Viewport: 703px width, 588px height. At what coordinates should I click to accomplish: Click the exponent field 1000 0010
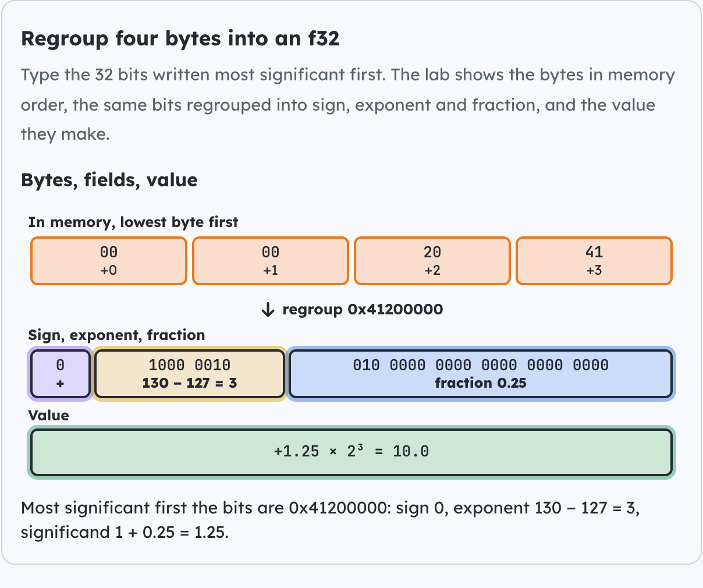click(190, 374)
